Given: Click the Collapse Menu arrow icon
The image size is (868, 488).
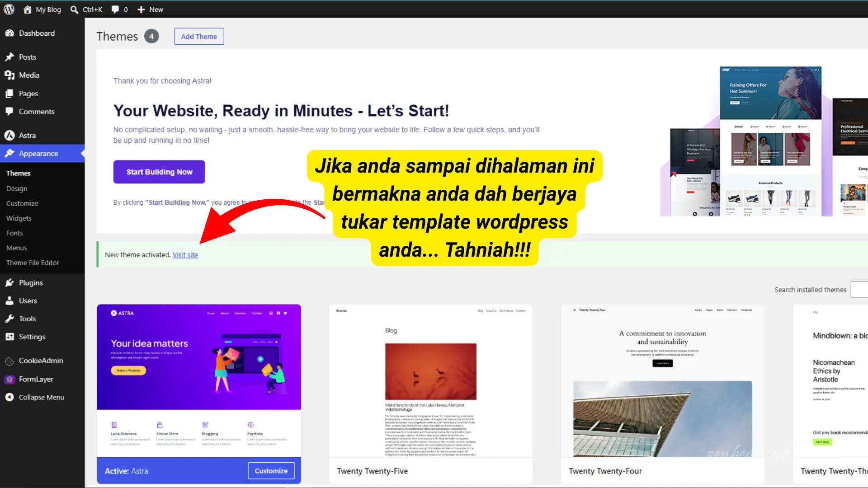Looking at the screenshot, I should [x=9, y=397].
